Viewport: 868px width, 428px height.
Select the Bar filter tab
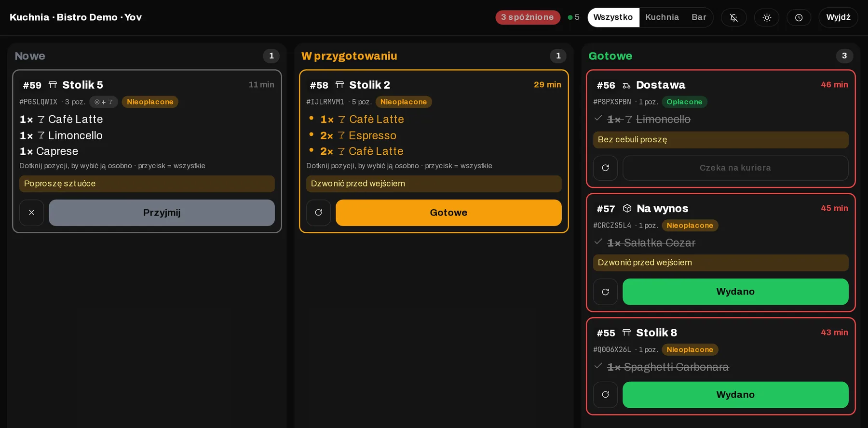[x=699, y=17]
